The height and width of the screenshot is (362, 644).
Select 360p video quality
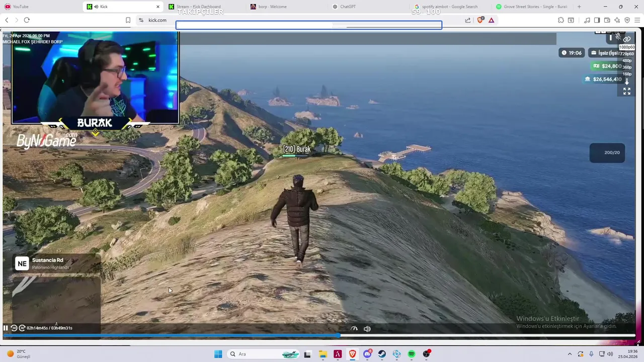point(627,67)
